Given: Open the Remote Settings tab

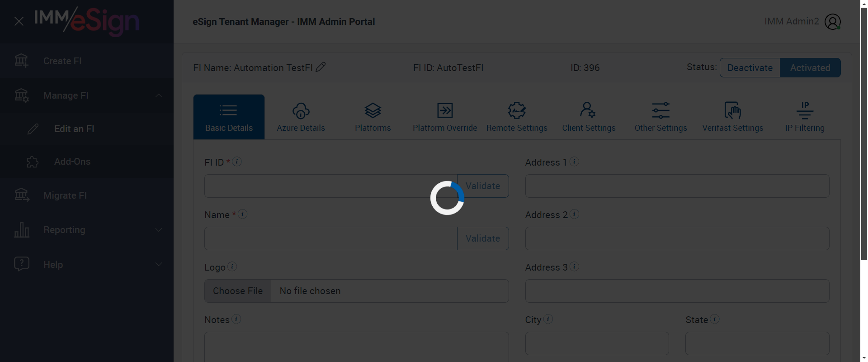Looking at the screenshot, I should (517, 117).
